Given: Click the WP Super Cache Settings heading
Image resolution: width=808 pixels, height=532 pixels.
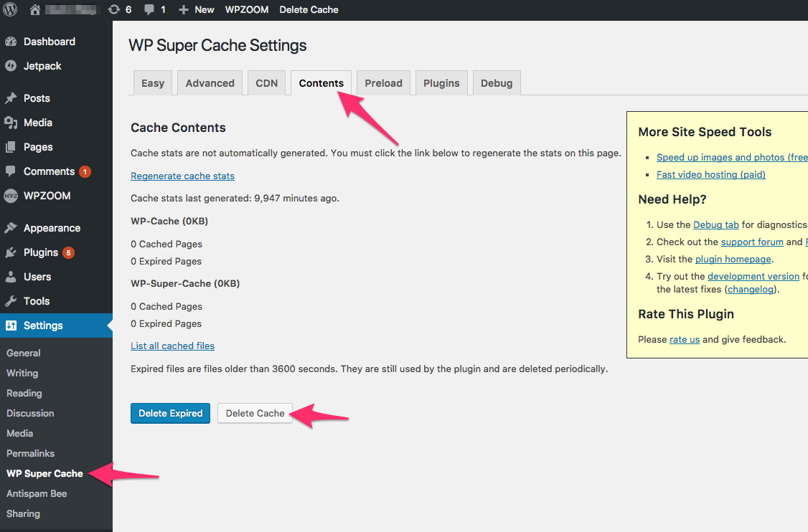Looking at the screenshot, I should [x=217, y=45].
